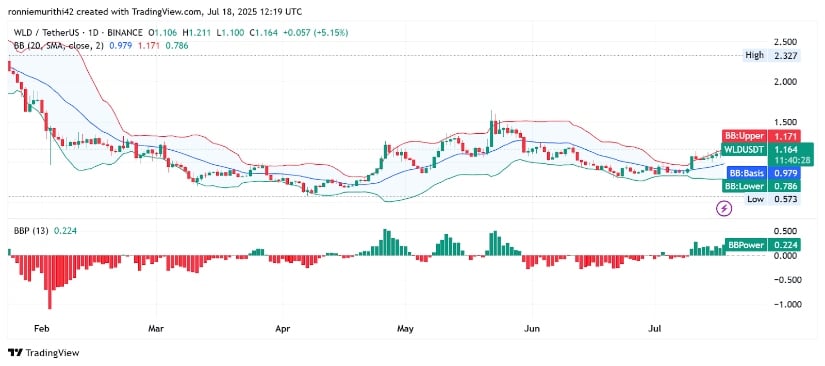Click the May label on the time axis

click(x=405, y=330)
